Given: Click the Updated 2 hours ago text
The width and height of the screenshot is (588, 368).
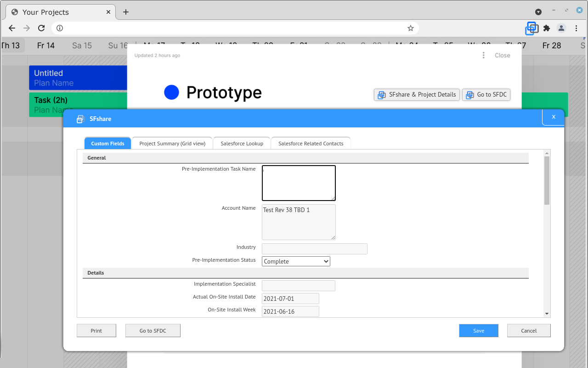Looking at the screenshot, I should pos(157,55).
